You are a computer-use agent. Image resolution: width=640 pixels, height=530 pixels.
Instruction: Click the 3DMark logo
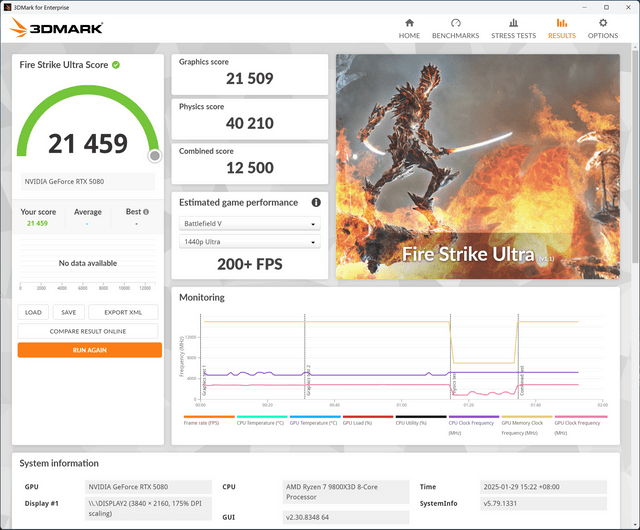click(56, 28)
